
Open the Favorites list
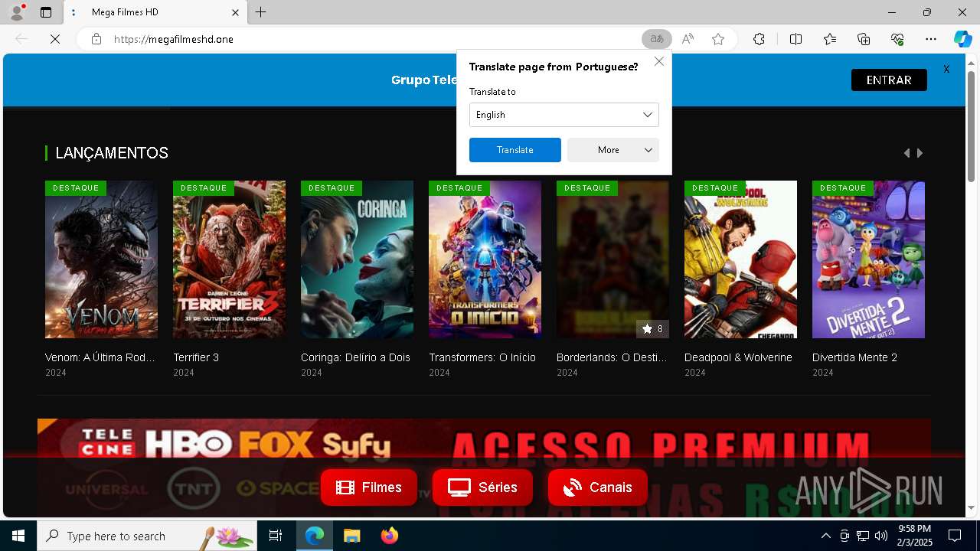pyautogui.click(x=830, y=39)
